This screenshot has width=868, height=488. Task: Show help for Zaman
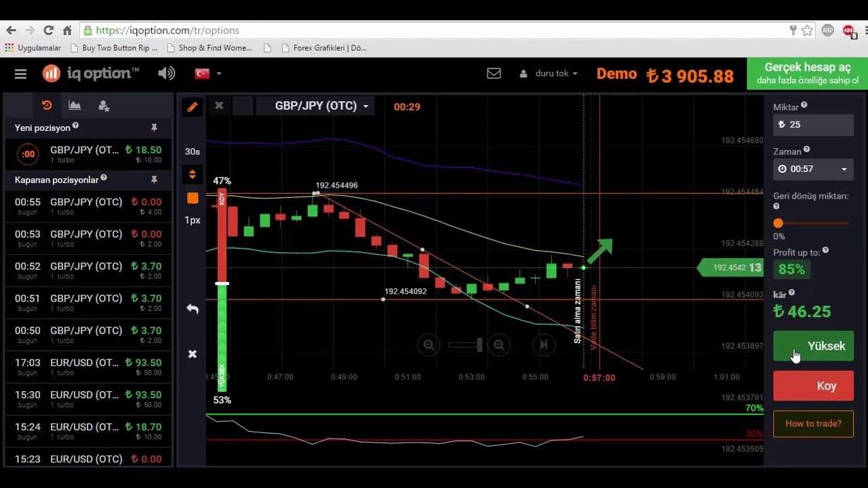point(806,150)
